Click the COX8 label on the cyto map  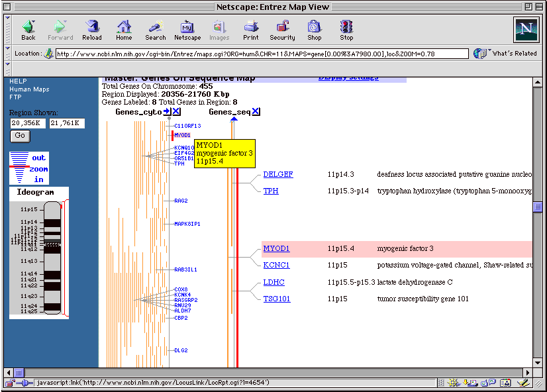181,289
